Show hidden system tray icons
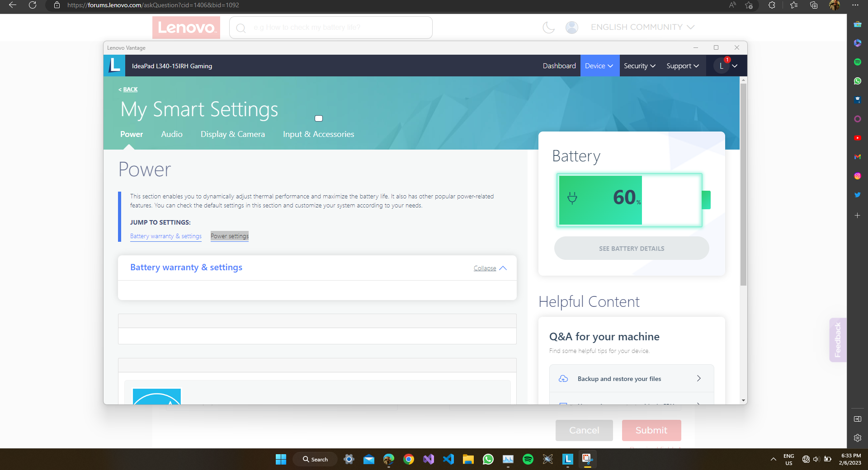This screenshot has height=470, width=868. click(x=774, y=459)
